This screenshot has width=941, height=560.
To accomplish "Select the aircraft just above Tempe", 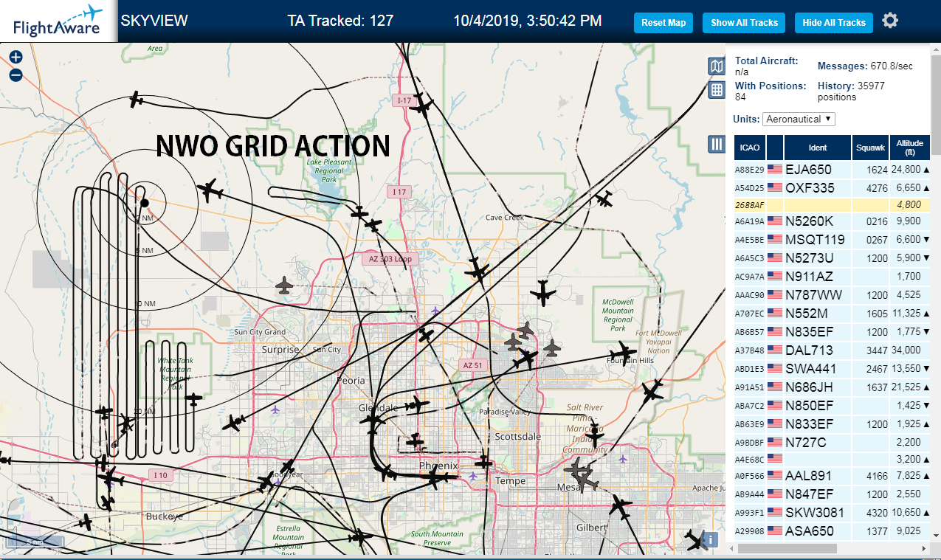I will coord(483,462).
